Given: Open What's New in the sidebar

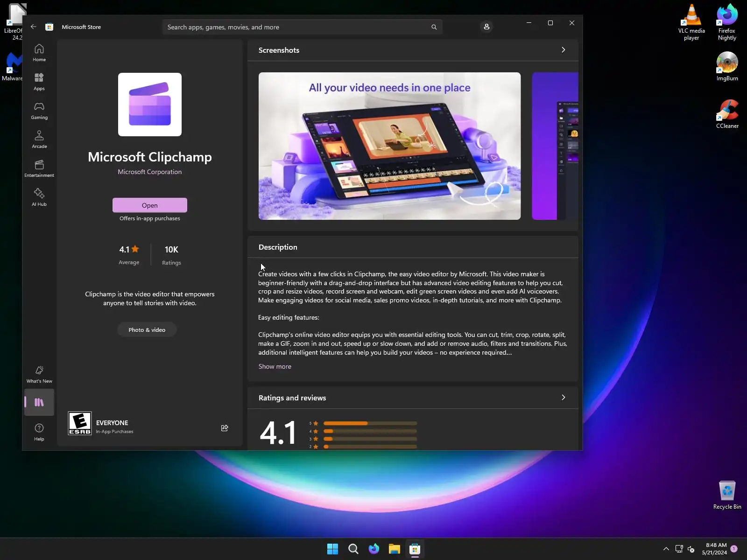Looking at the screenshot, I should coord(39,374).
